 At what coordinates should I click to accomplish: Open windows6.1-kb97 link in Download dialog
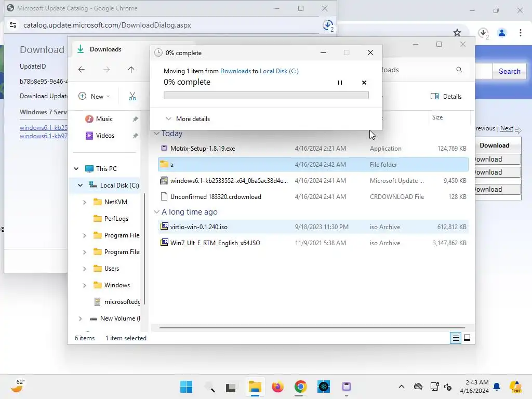[44, 136]
